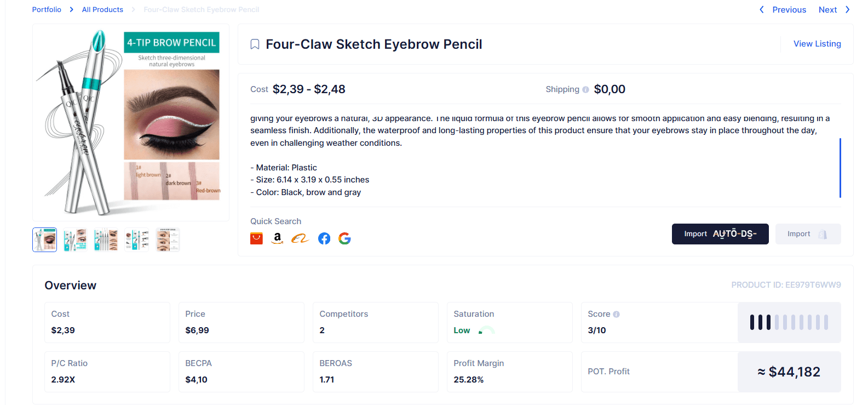Select fifth product thumbnail image
This screenshot has height=405, width=868.
pos(168,240)
